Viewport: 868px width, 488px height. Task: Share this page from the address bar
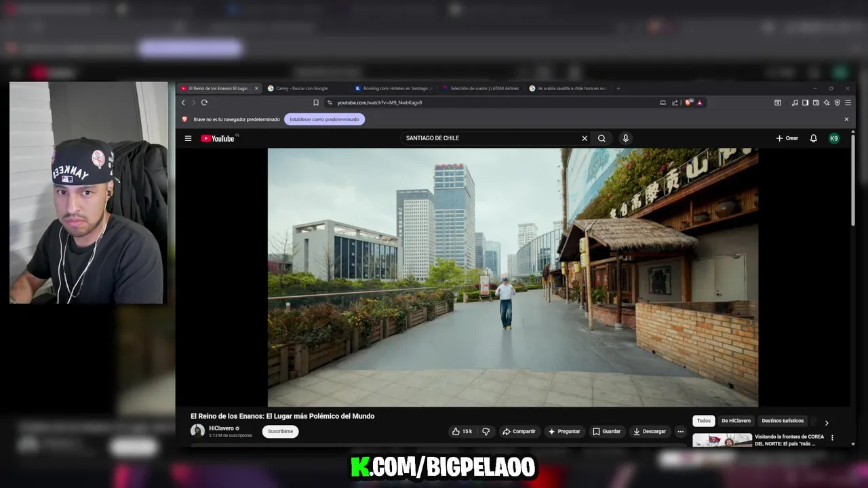pos(675,102)
